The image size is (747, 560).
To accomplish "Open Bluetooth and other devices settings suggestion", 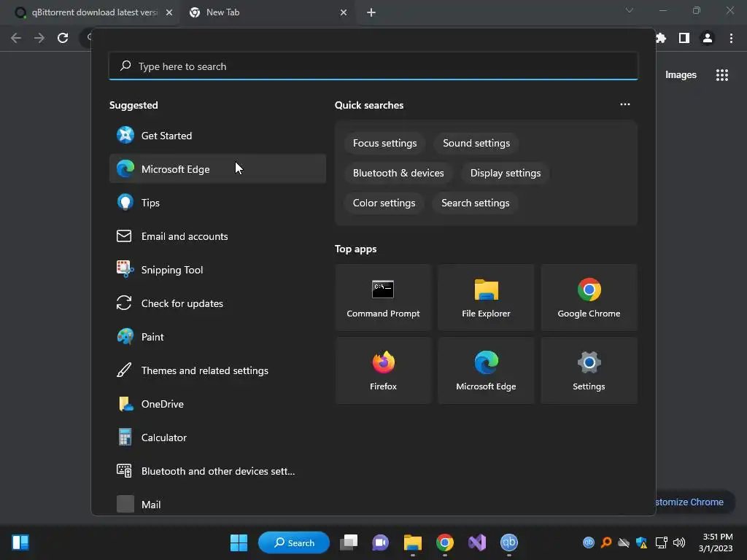I will pos(217,471).
